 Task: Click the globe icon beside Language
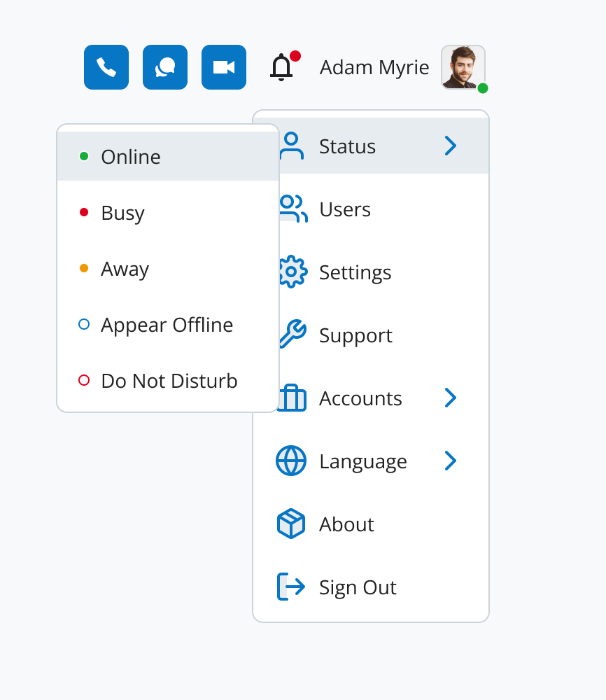(x=291, y=461)
